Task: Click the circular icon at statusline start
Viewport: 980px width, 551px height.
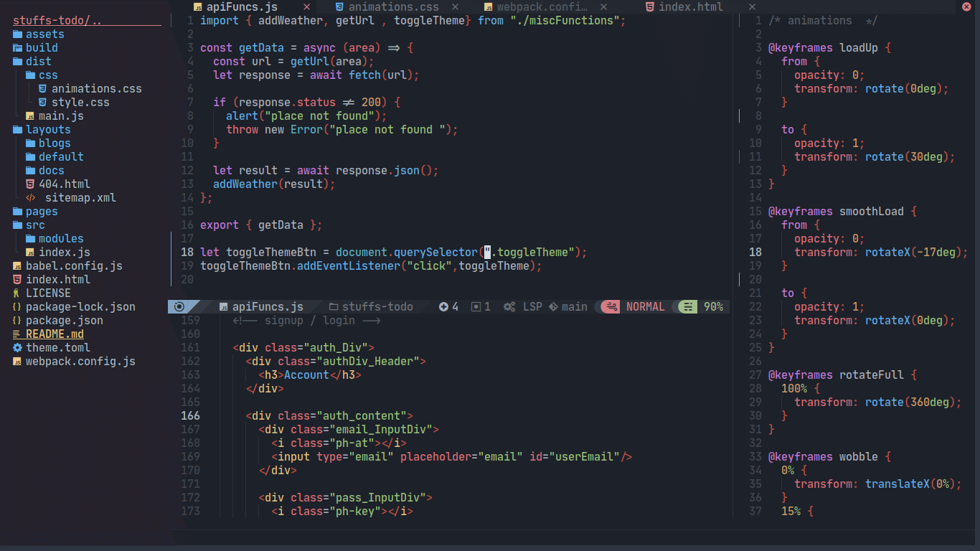Action: [179, 307]
